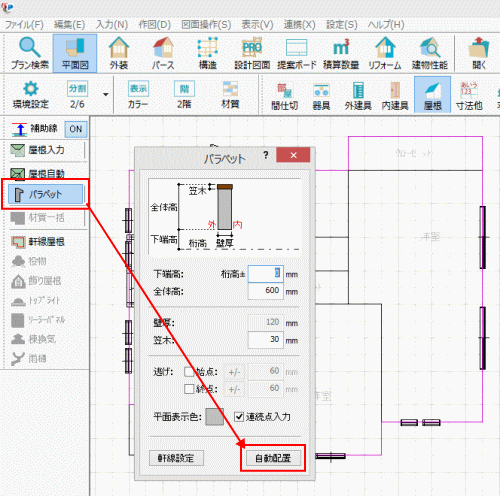The width and height of the screenshot is (500, 496).
Task: Click the 屋根自動 tool in sidebar
Action: pos(46,173)
